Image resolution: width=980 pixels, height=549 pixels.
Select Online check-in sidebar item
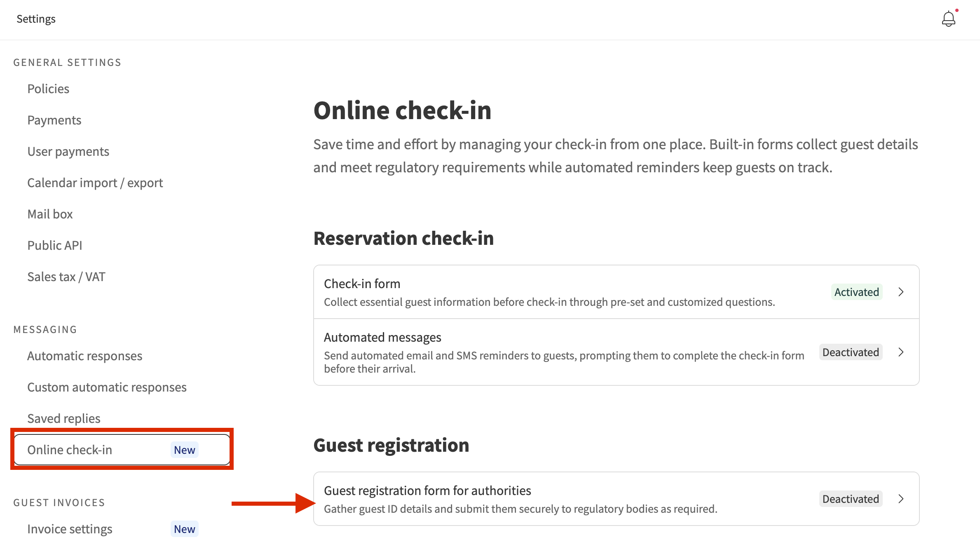pyautogui.click(x=70, y=450)
